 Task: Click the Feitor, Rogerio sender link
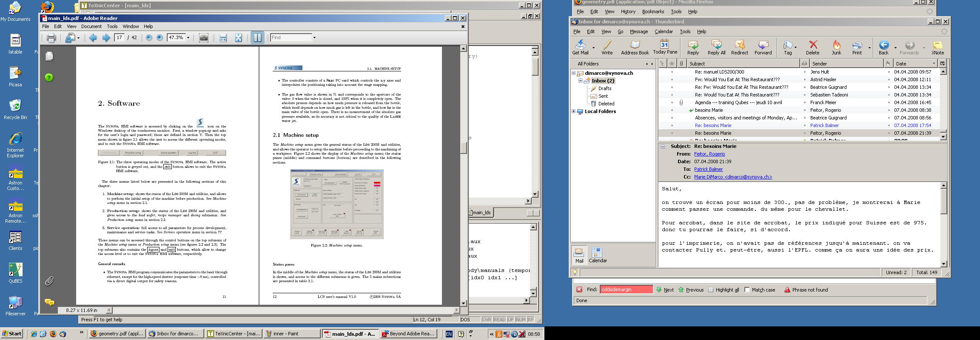709,154
